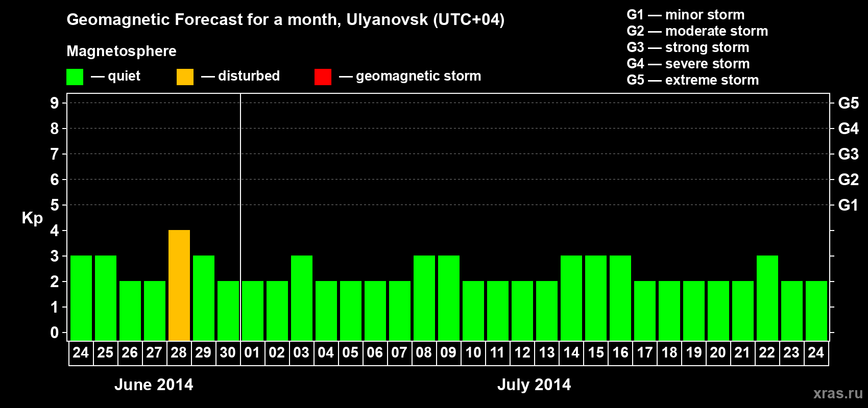Screen dimensions: 868x408
Task: Click the 'geomagnetic storm' legend label
Action: pos(419,76)
